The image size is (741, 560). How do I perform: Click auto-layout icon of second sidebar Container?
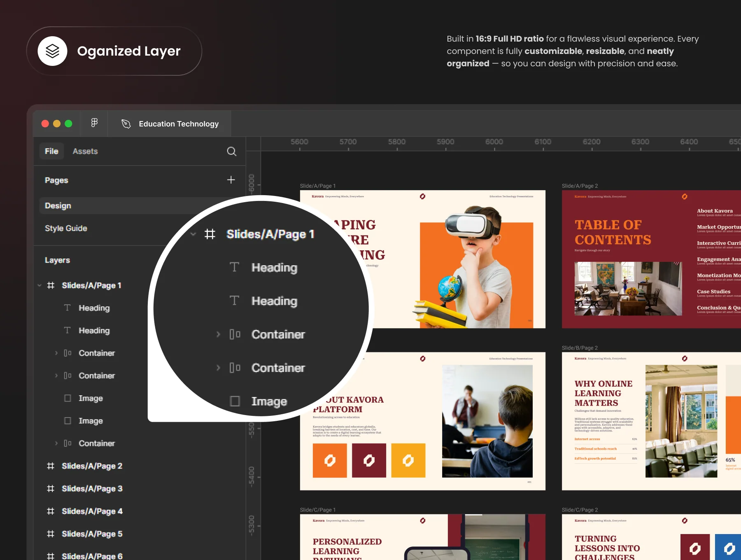68,376
